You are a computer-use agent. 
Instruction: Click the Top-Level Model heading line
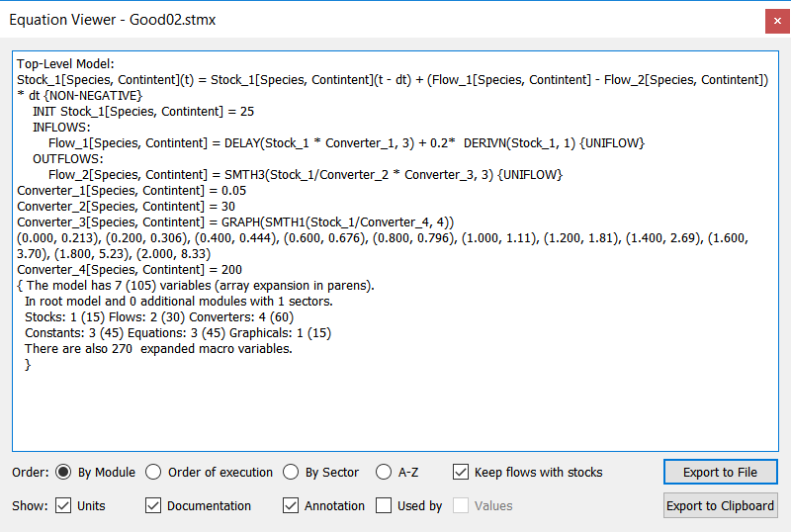[x=65, y=64]
